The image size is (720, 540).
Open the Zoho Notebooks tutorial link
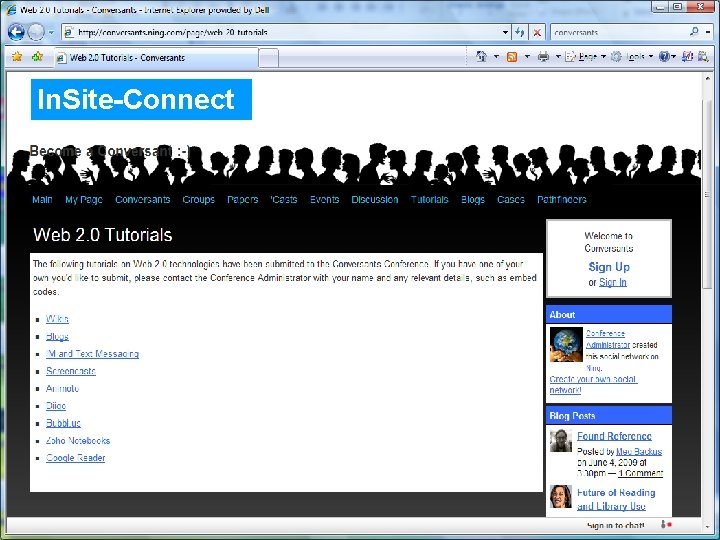(78, 440)
